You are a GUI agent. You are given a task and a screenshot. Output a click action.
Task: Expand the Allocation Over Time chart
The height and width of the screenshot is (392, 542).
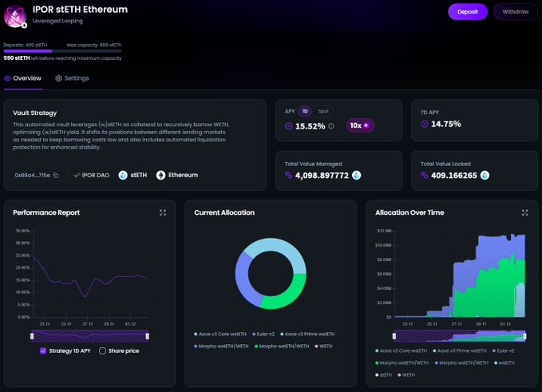[x=525, y=212]
